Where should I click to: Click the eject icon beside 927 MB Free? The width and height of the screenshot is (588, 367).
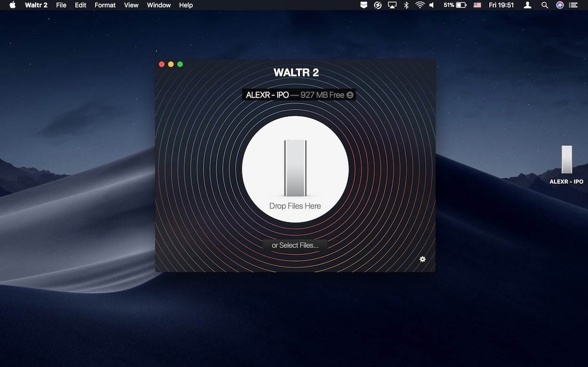(x=350, y=95)
